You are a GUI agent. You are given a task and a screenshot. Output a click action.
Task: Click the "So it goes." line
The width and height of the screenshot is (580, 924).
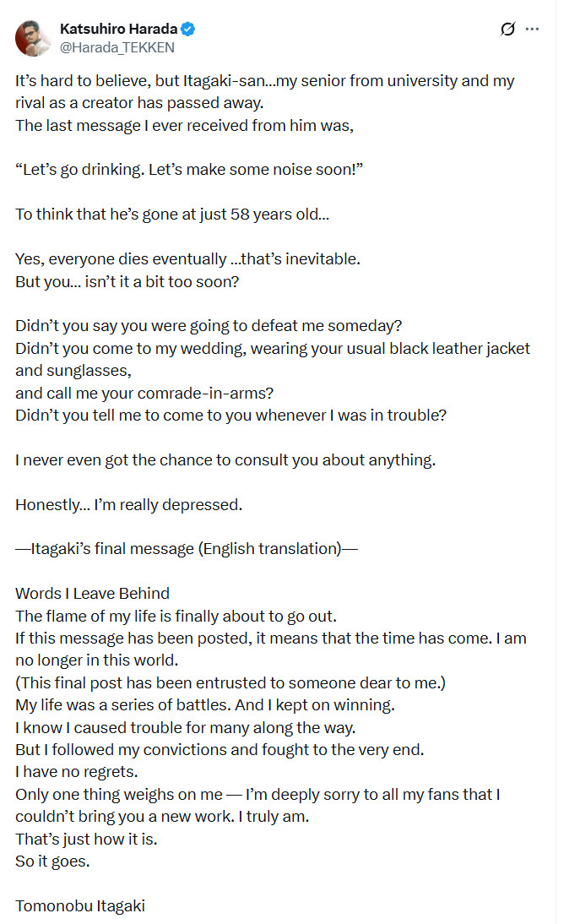click(x=51, y=861)
